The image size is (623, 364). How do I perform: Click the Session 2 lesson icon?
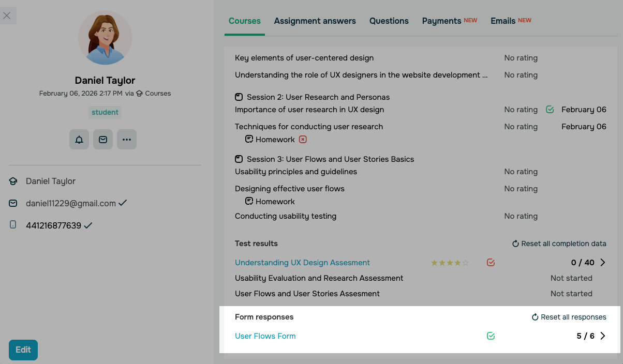pos(239,97)
